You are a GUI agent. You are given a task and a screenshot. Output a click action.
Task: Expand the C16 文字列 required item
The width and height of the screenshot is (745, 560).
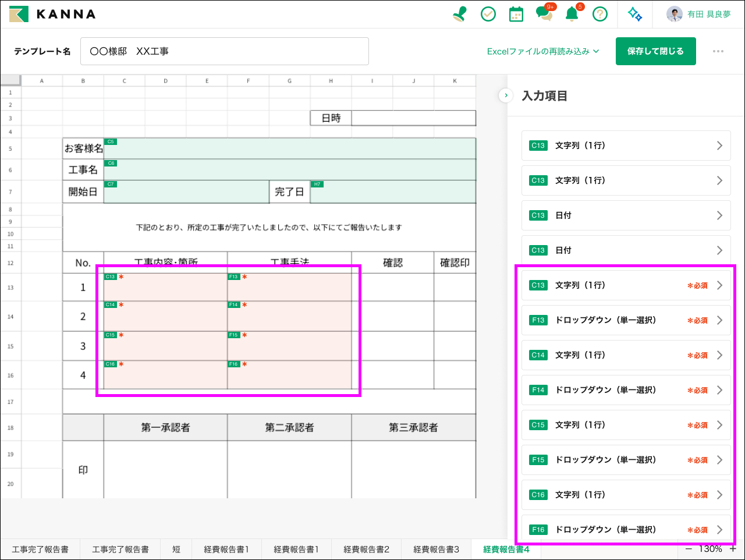[x=626, y=495]
